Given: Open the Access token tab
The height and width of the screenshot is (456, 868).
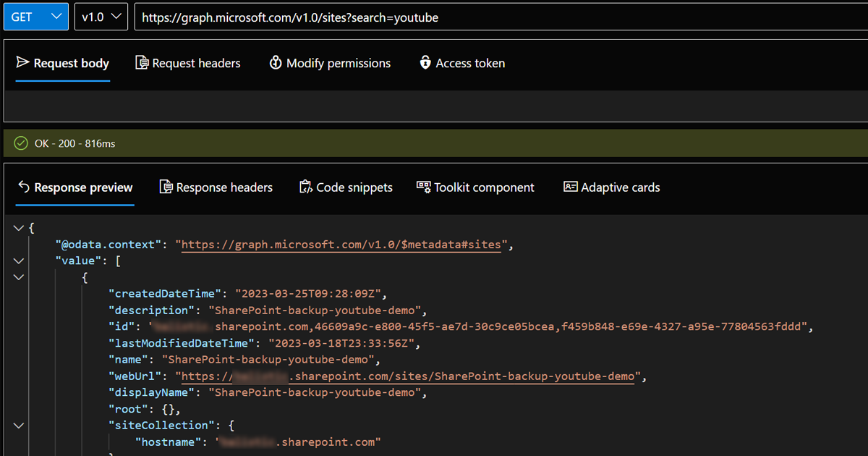Looking at the screenshot, I should (x=462, y=64).
